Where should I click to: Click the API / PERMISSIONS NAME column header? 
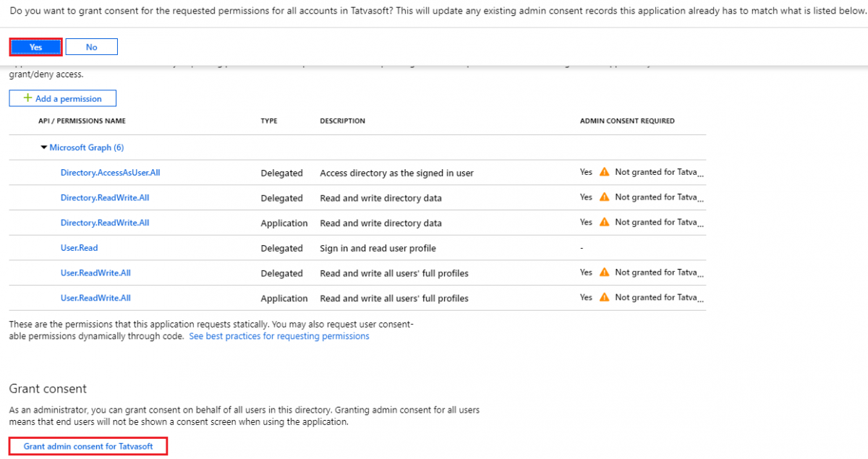point(82,121)
